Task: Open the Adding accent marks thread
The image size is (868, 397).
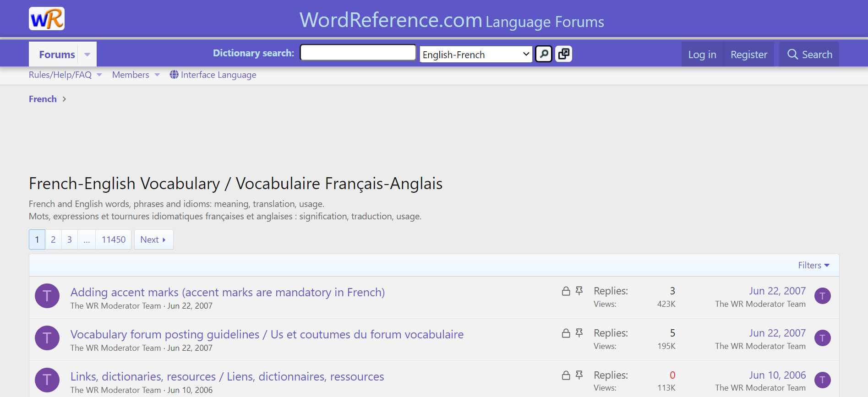Action: pos(228,292)
